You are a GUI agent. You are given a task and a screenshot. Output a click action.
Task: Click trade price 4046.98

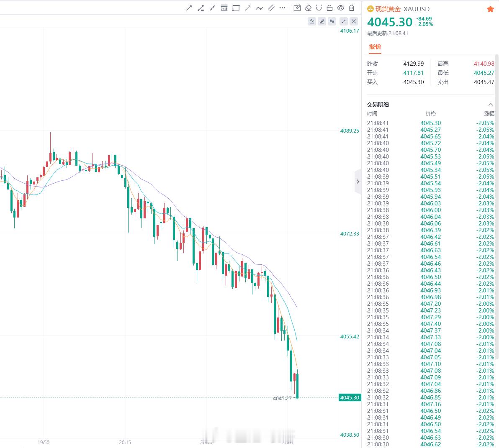[431, 297]
